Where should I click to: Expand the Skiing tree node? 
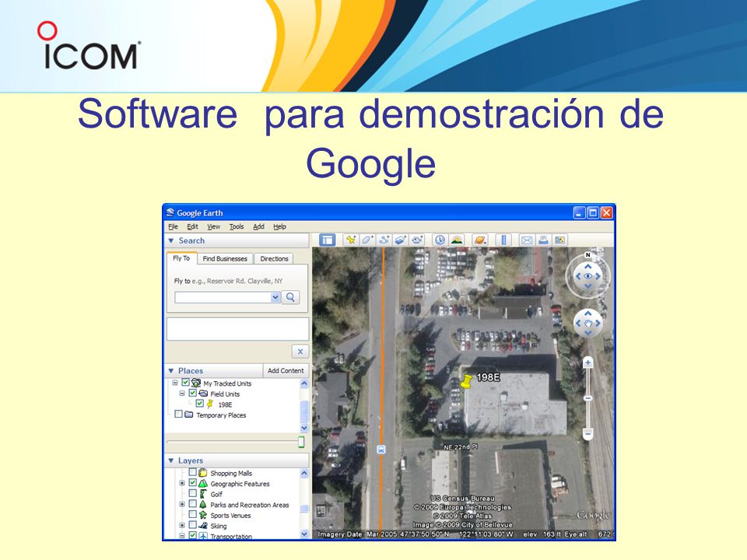pyautogui.click(x=182, y=525)
